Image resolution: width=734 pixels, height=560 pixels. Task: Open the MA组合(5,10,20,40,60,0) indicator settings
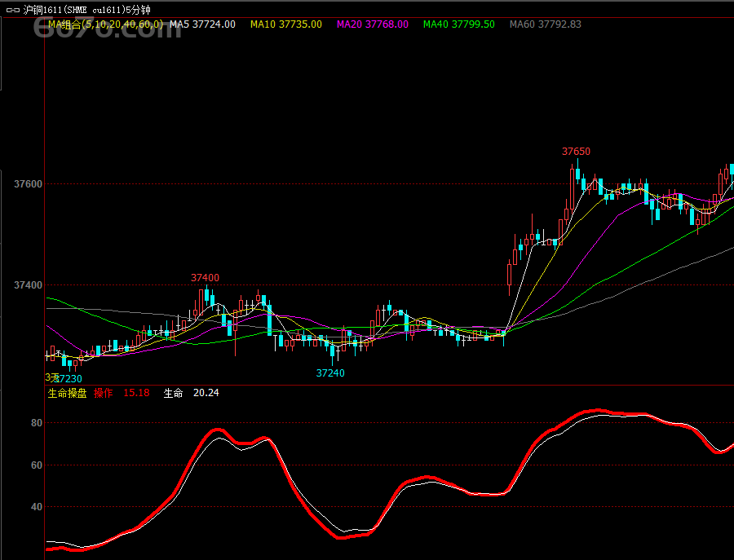(104, 24)
